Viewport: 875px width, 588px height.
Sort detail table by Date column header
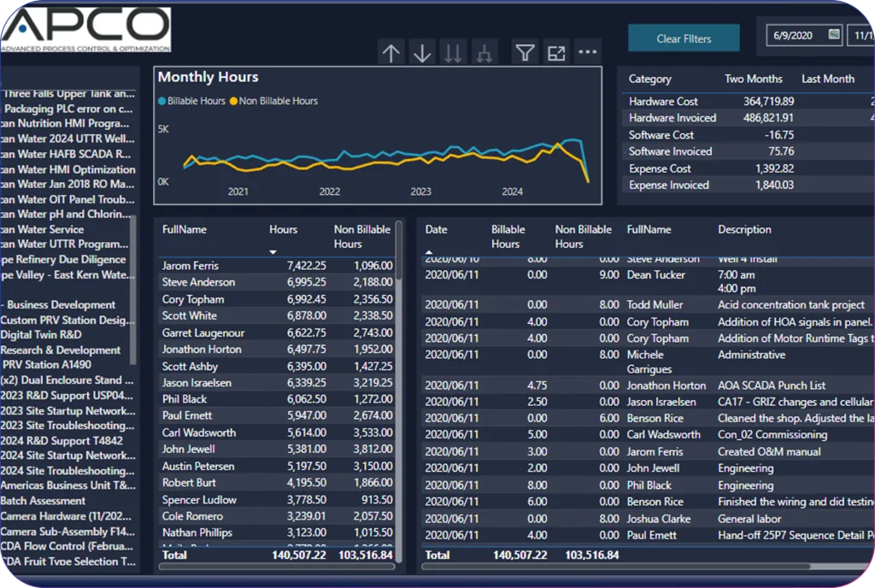[436, 230]
